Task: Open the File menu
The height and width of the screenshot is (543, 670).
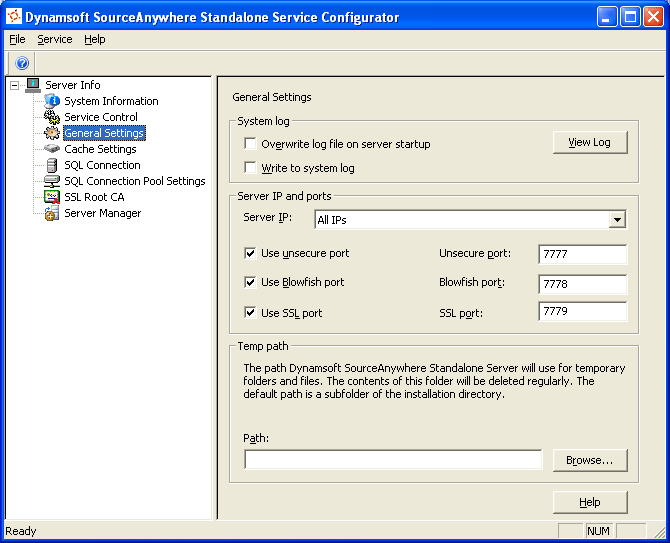Action: click(17, 39)
